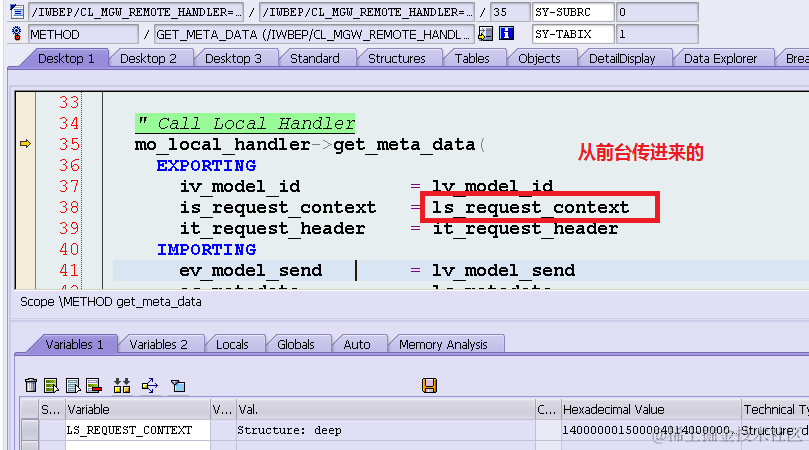809x450 pixels.
Task: Click the orange save diskette icon
Action: click(x=429, y=385)
